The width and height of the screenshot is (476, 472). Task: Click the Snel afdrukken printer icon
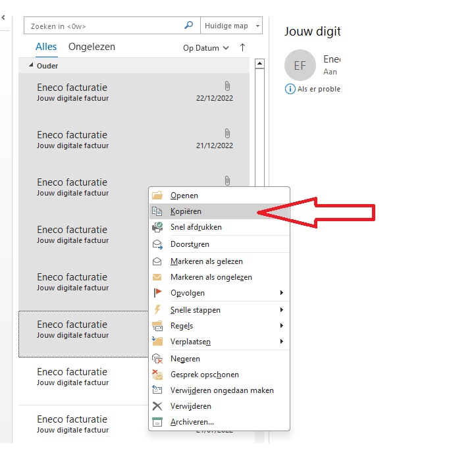pos(157,227)
